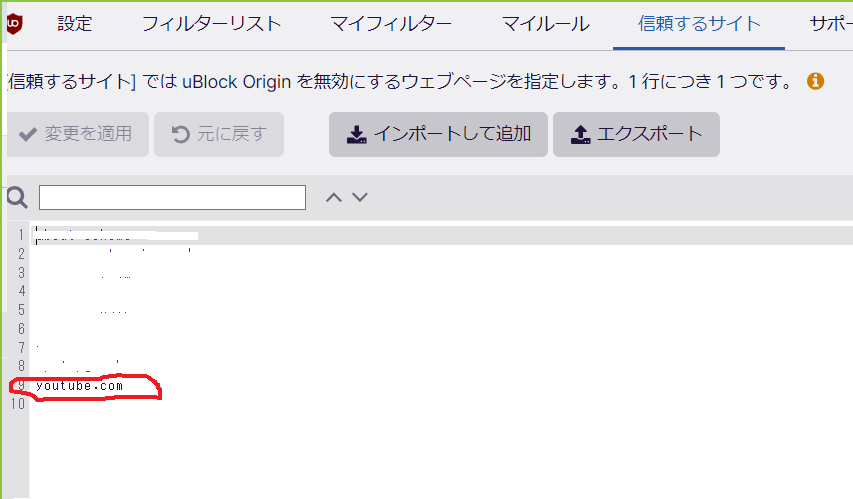
Task: Click the magnifier search icon
Action: (16, 197)
